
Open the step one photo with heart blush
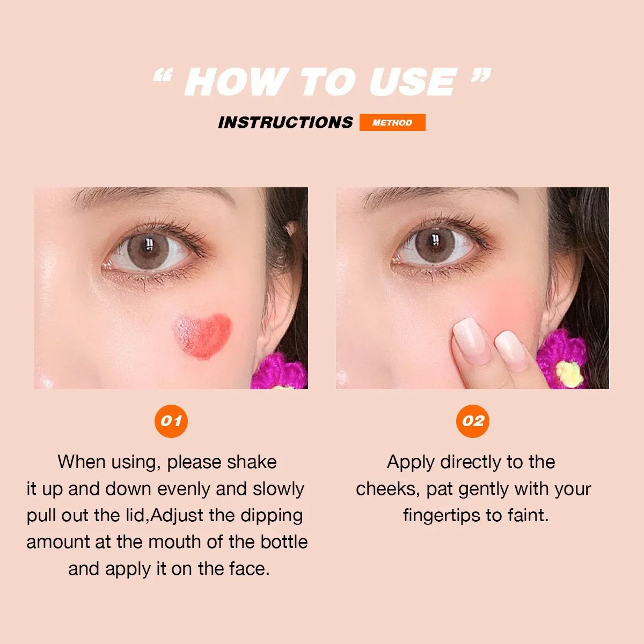171,288
